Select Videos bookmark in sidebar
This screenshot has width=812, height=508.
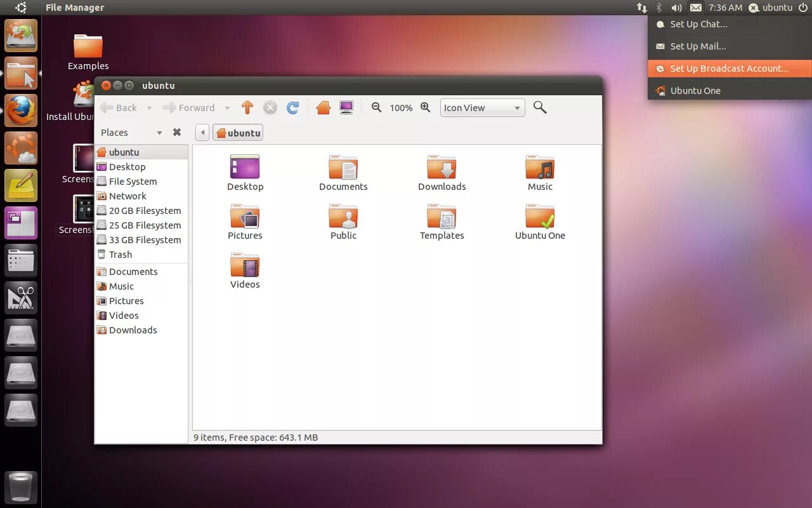point(141,316)
